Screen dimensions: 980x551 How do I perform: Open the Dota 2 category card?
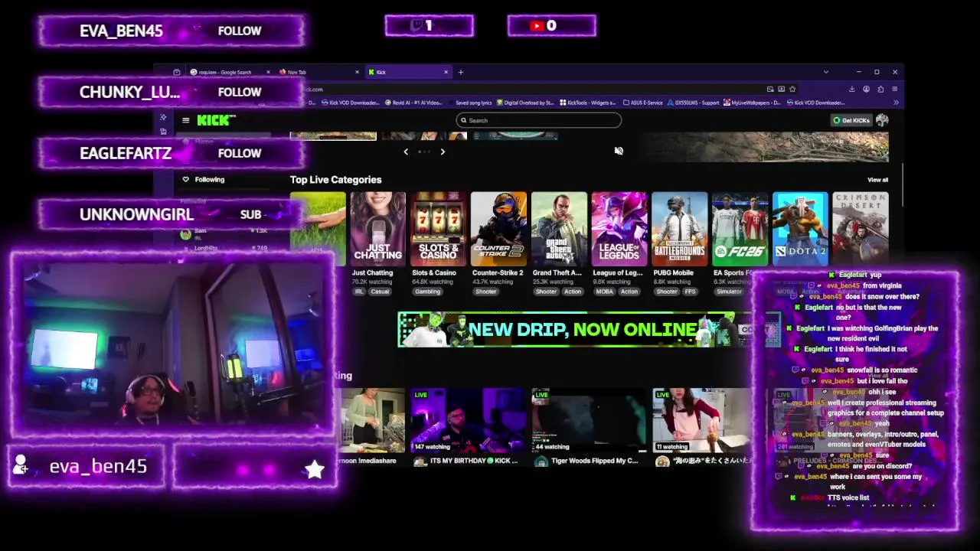point(800,229)
